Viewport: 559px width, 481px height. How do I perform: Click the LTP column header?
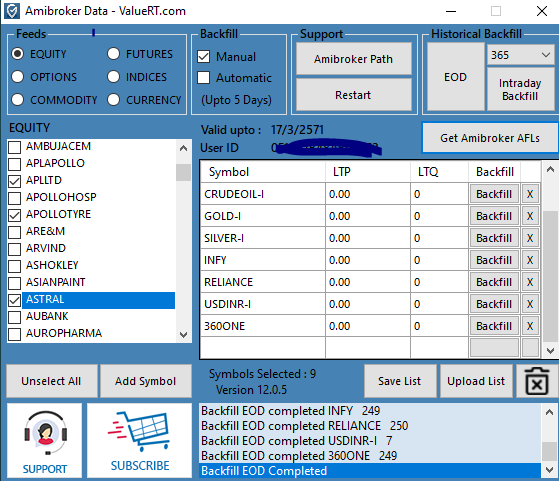coord(368,172)
